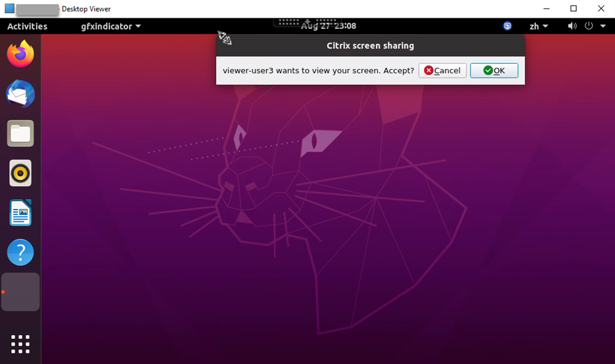
Task: Expand the system menu arrow
Action: click(x=603, y=26)
